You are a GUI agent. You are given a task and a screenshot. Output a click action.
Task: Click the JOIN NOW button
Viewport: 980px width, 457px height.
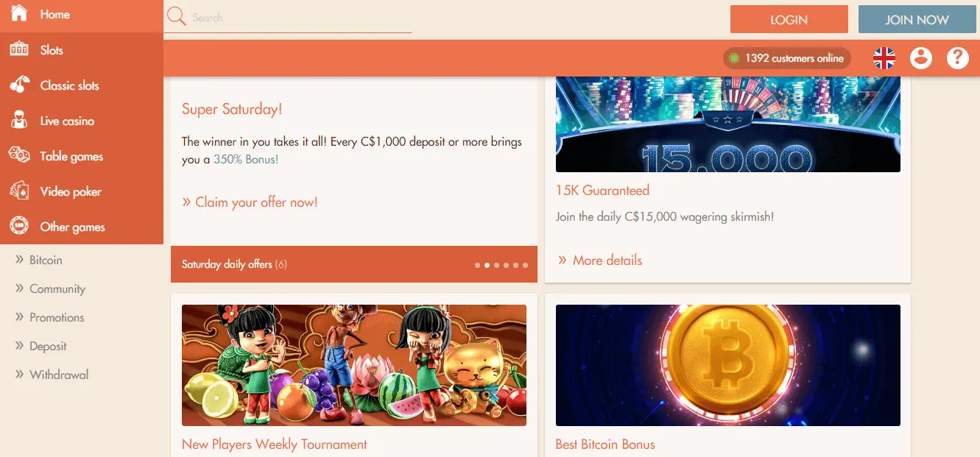(x=917, y=20)
